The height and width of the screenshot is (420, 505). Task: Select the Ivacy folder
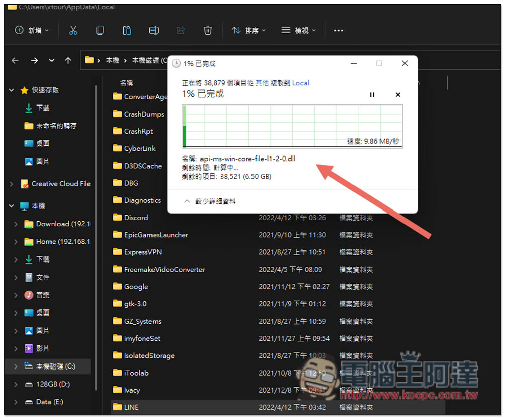[127, 390]
